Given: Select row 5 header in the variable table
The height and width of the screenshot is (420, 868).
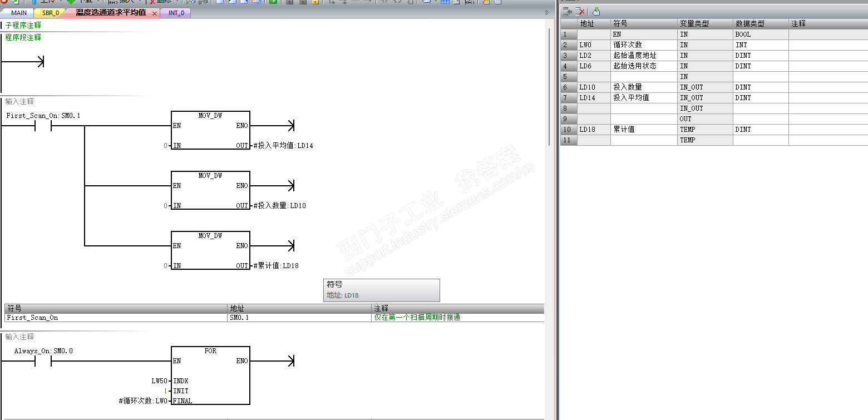Looking at the screenshot, I should [x=569, y=77].
